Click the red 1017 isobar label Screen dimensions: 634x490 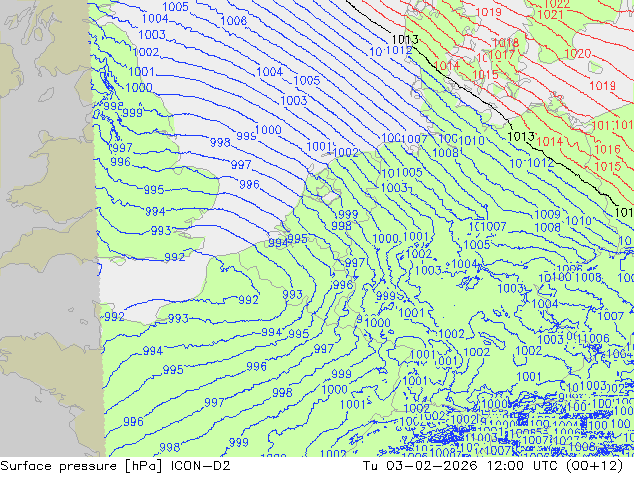(x=502, y=55)
